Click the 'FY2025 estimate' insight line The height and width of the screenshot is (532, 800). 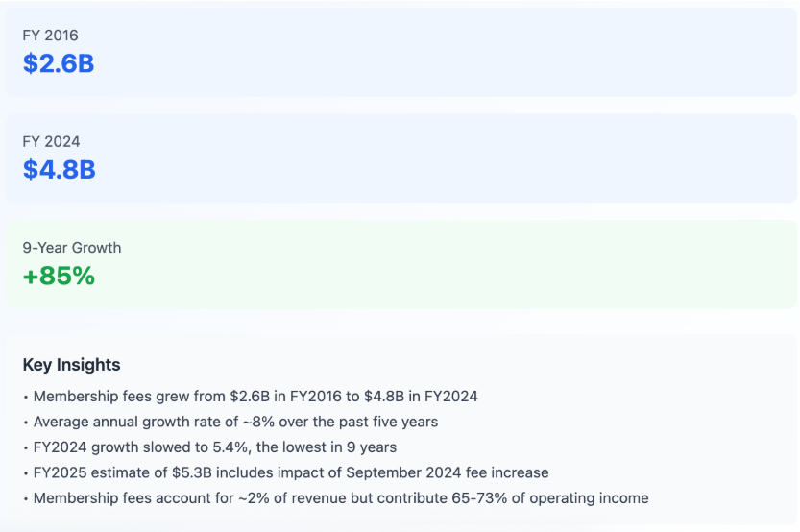[x=290, y=472]
